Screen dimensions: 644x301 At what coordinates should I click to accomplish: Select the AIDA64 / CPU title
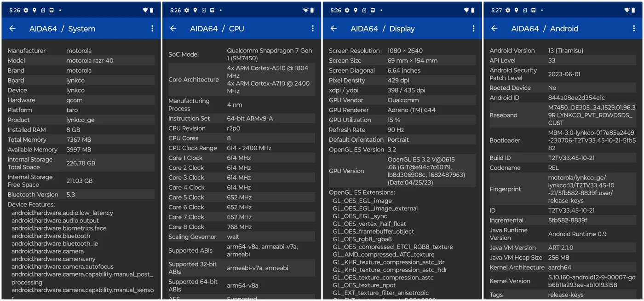click(x=217, y=29)
